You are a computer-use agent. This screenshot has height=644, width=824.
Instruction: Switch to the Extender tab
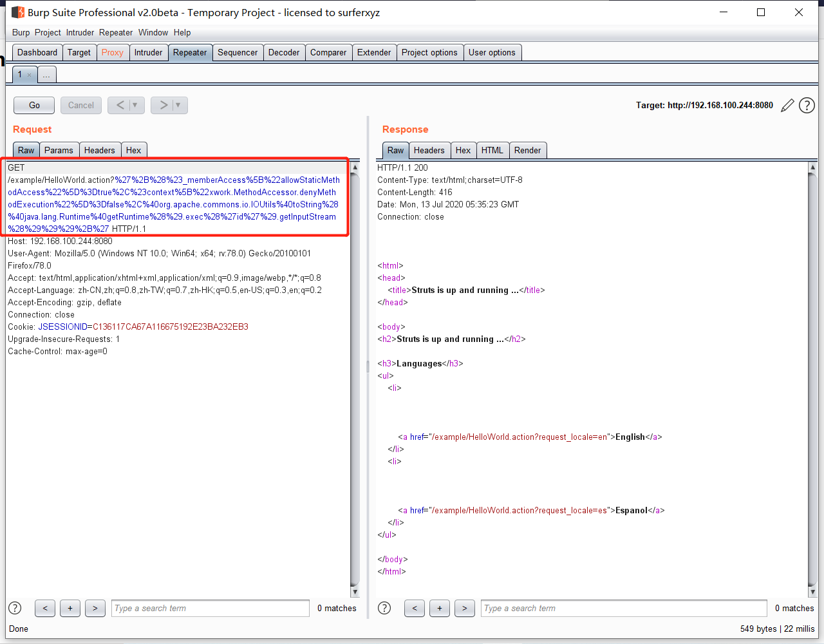click(x=374, y=52)
